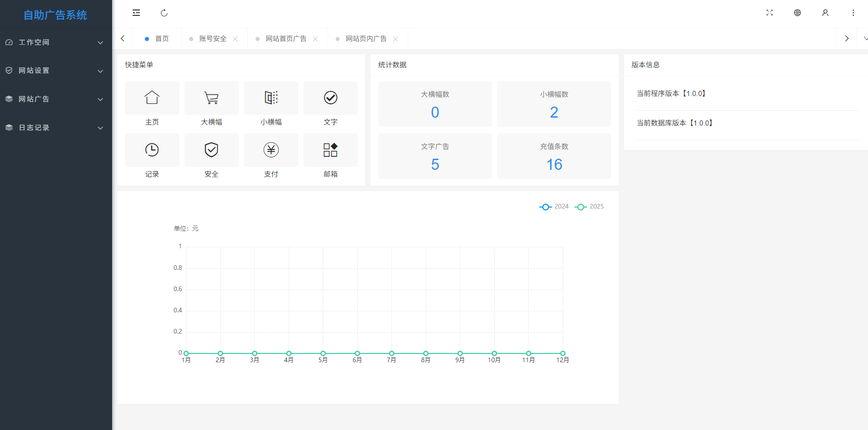Screen dimensions: 868x430
Task: Click the 充值条数 statistic card
Action: tap(554, 156)
